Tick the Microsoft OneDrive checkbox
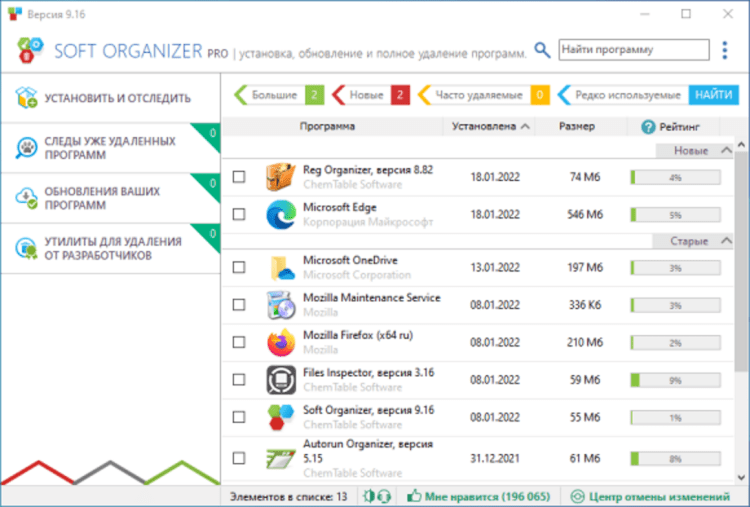Image resolution: width=750 pixels, height=507 pixels. tap(239, 267)
